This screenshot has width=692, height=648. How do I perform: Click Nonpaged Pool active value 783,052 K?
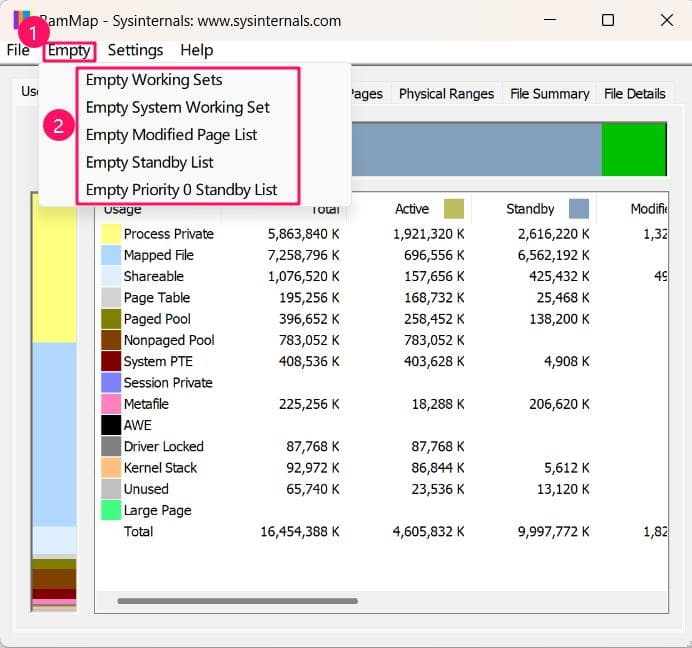[x=434, y=340]
